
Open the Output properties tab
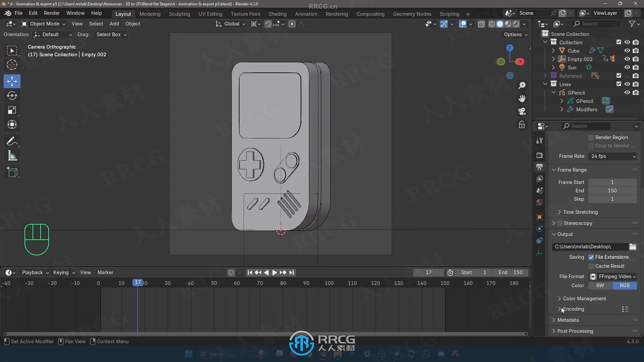539,167
